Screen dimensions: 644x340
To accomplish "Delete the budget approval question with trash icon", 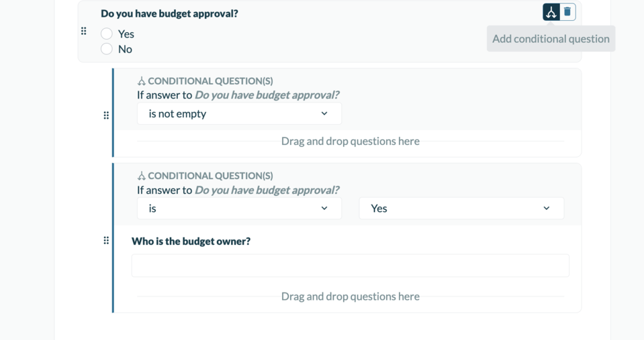I will pyautogui.click(x=567, y=12).
